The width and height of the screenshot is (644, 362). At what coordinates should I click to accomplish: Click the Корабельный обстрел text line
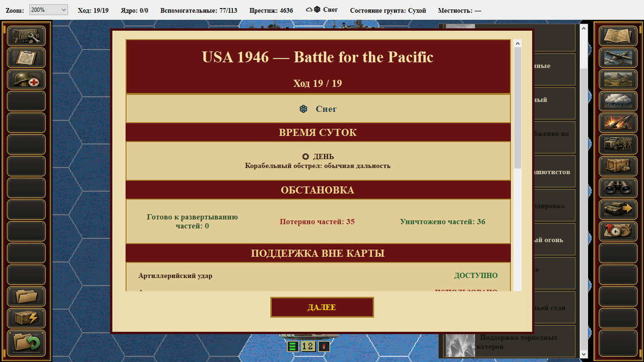(x=318, y=166)
